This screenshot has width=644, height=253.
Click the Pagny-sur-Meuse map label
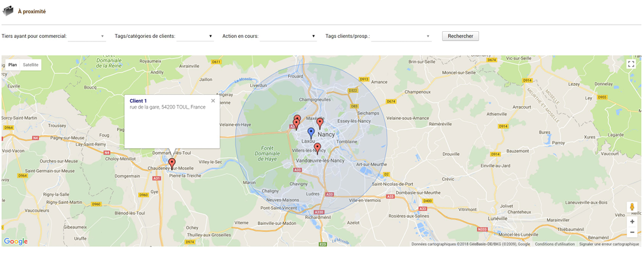tap(67, 138)
